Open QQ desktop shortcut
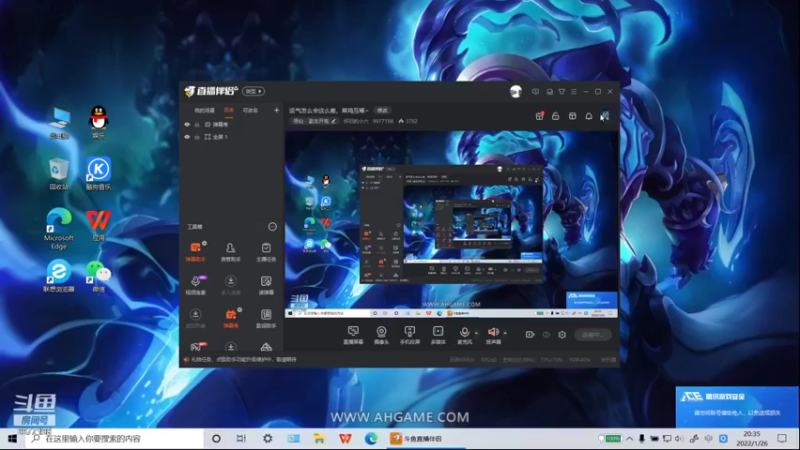Screen dimensions: 800x450 98,122
